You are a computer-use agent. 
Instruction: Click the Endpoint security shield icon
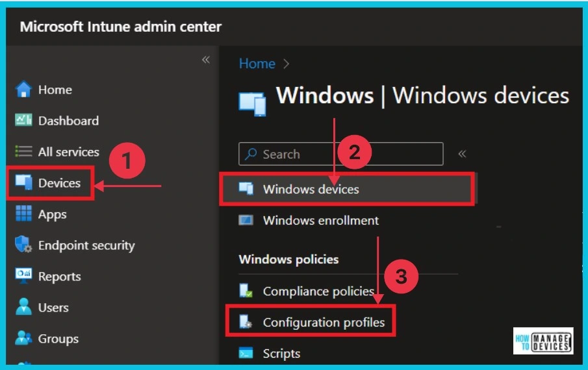(23, 244)
